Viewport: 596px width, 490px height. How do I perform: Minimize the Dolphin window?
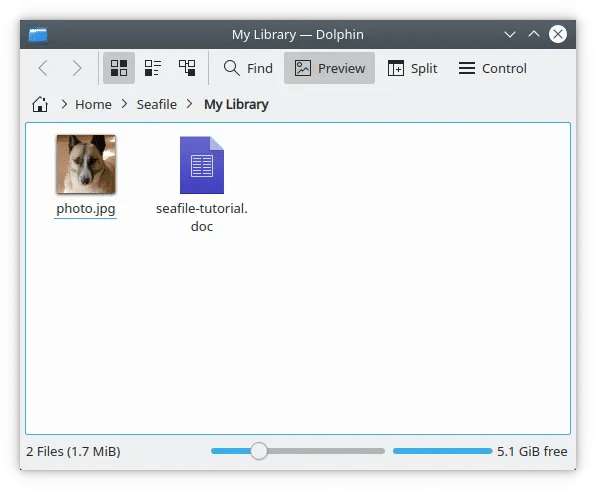tap(510, 34)
